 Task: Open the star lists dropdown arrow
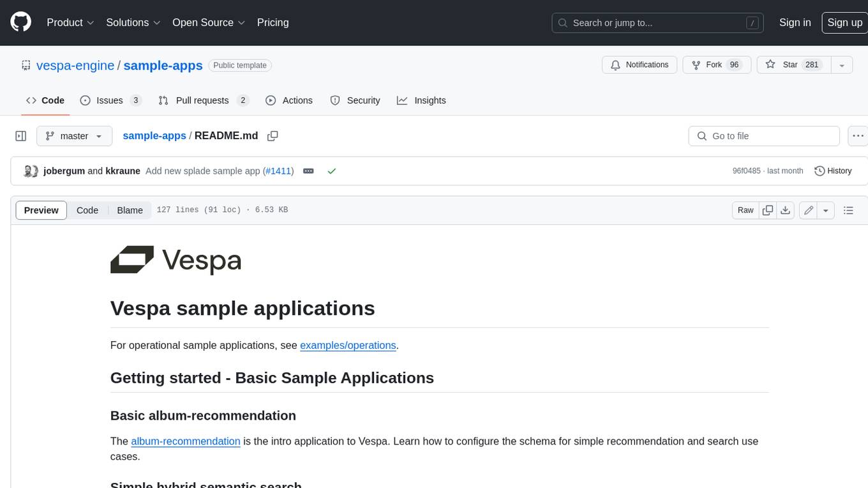click(842, 65)
